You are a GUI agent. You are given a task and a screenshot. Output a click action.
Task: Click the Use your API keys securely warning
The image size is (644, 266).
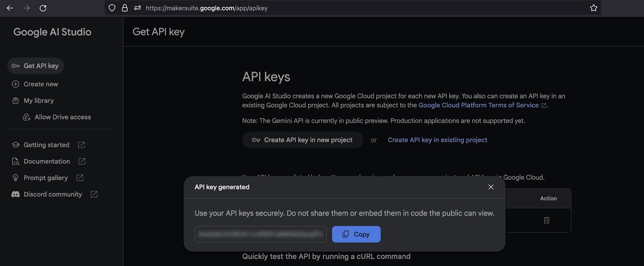(x=345, y=213)
